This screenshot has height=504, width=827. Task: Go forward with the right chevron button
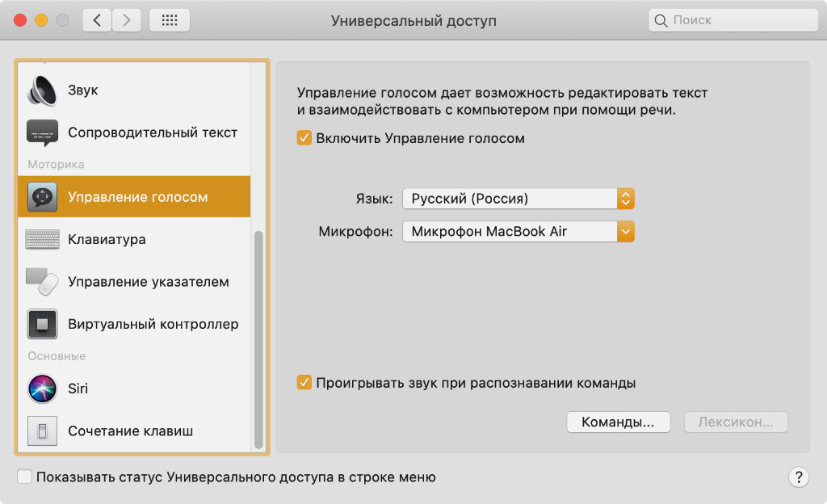[127, 20]
